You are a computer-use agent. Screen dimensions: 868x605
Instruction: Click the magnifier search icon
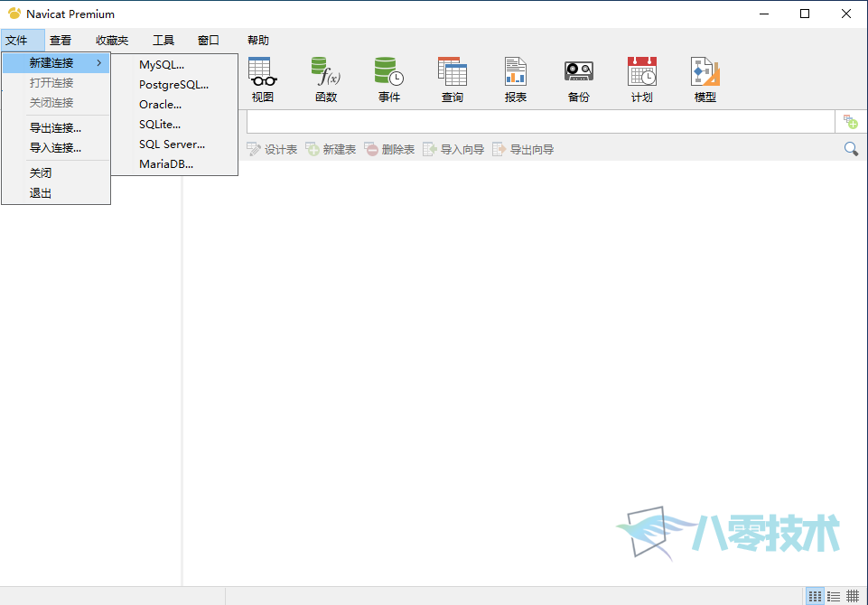851,149
